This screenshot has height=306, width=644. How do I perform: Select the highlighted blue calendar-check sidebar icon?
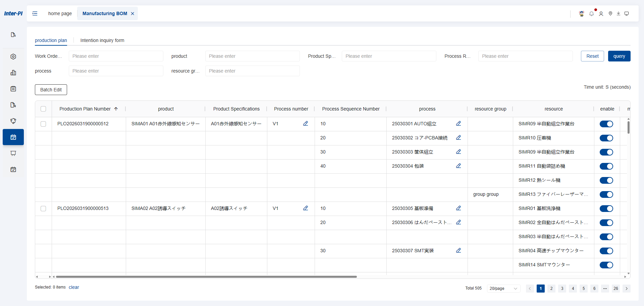coord(13,137)
